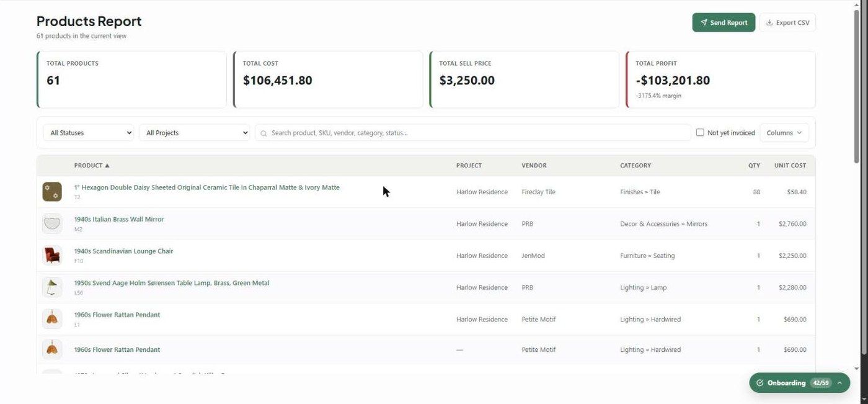
Task: Open the All Statuses dropdown
Action: tap(89, 133)
